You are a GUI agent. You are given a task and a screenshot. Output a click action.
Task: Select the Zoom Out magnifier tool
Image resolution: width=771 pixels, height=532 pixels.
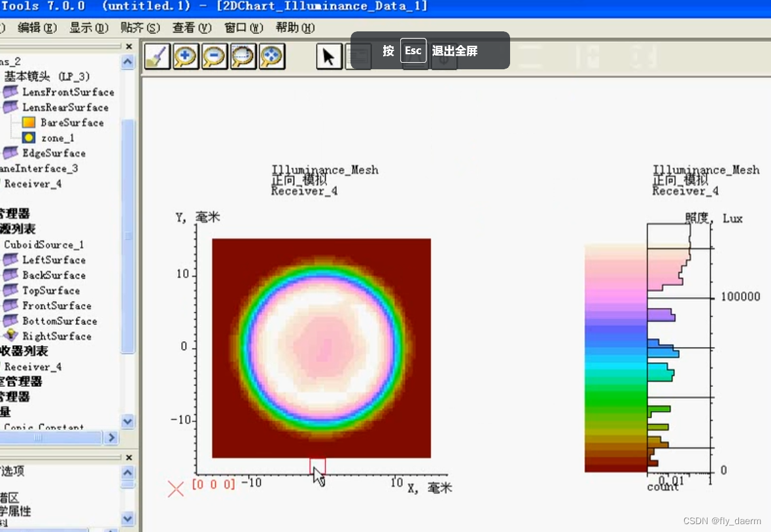point(214,56)
